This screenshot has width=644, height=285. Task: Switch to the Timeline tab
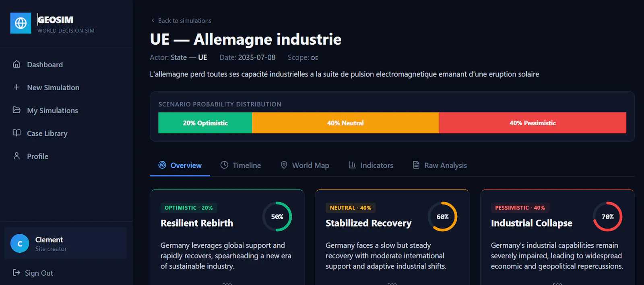tap(241, 165)
